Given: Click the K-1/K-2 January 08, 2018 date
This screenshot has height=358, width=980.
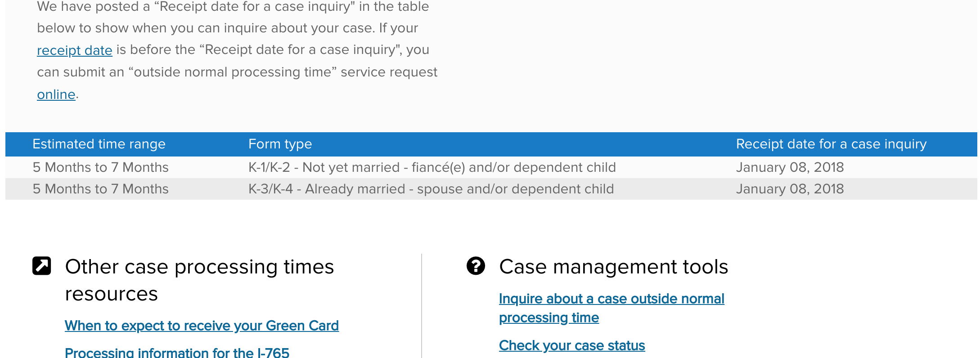Looking at the screenshot, I should pyautogui.click(x=790, y=167).
